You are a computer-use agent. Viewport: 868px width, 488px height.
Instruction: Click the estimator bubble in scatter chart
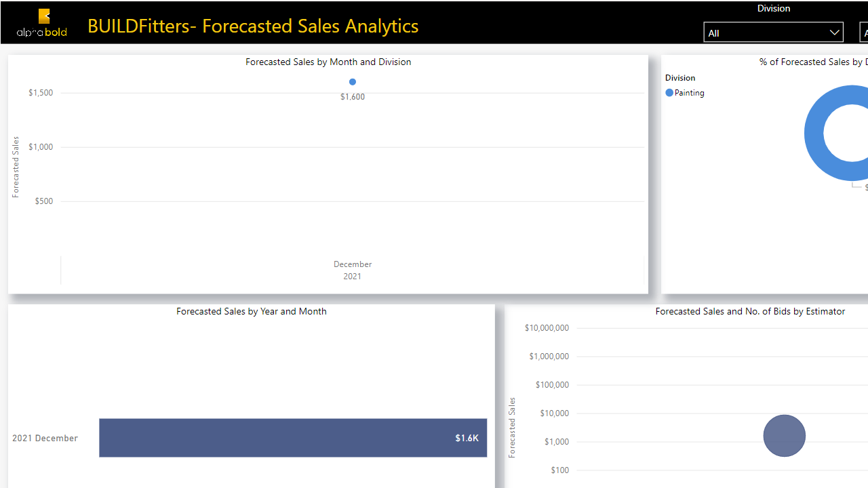[785, 436]
